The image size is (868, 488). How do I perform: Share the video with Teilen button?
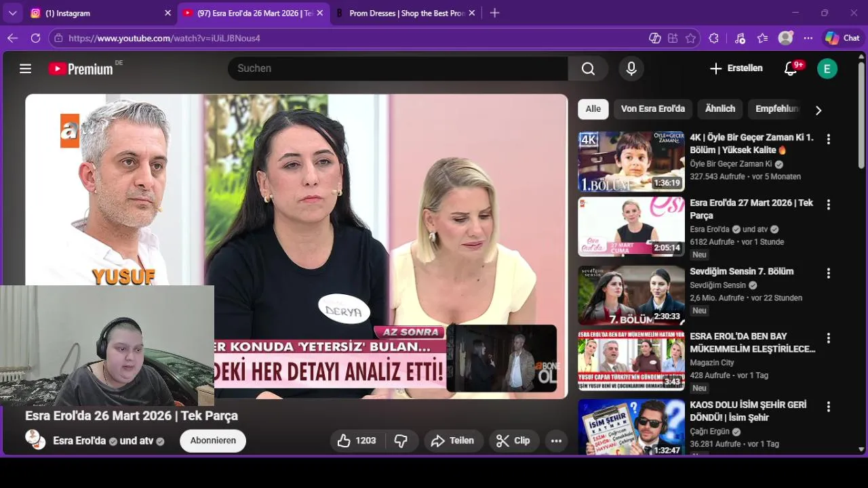click(452, 441)
